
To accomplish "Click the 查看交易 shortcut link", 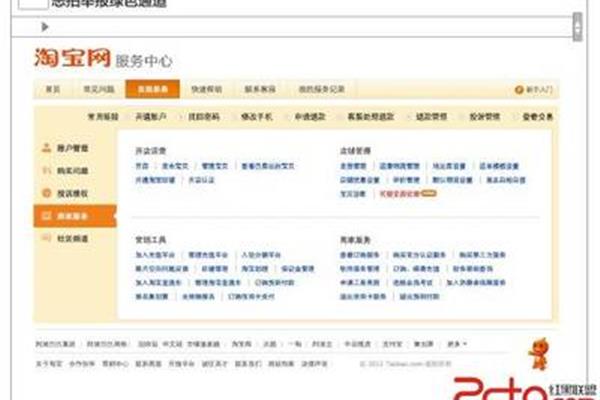I will coord(538,117).
